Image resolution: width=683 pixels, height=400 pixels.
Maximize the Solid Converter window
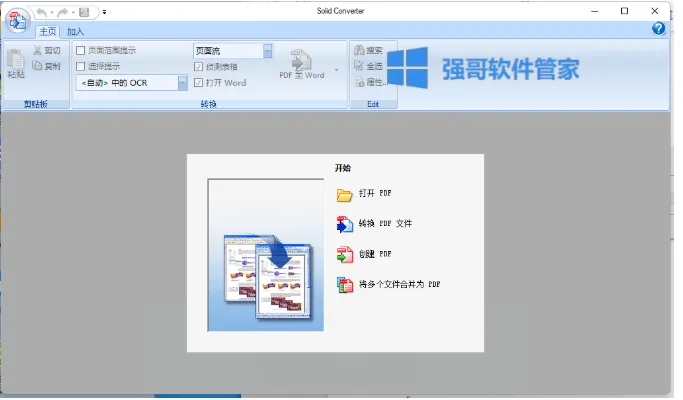[x=624, y=11]
